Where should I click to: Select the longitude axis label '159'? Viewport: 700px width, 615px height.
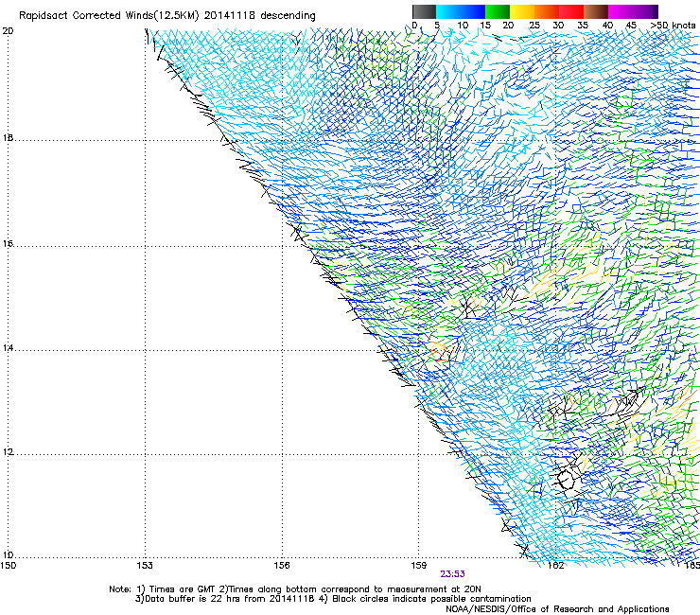pyautogui.click(x=419, y=566)
